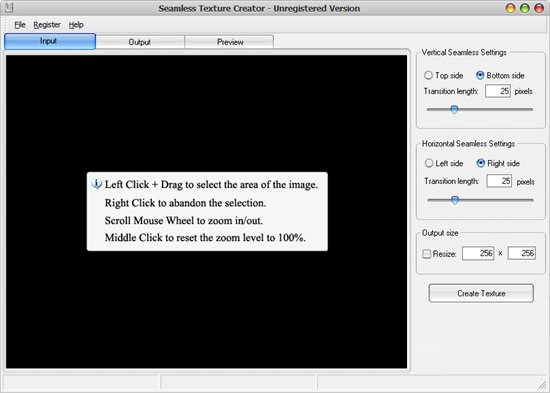
Task: Click the green maximize window button
Action: coord(525,8)
